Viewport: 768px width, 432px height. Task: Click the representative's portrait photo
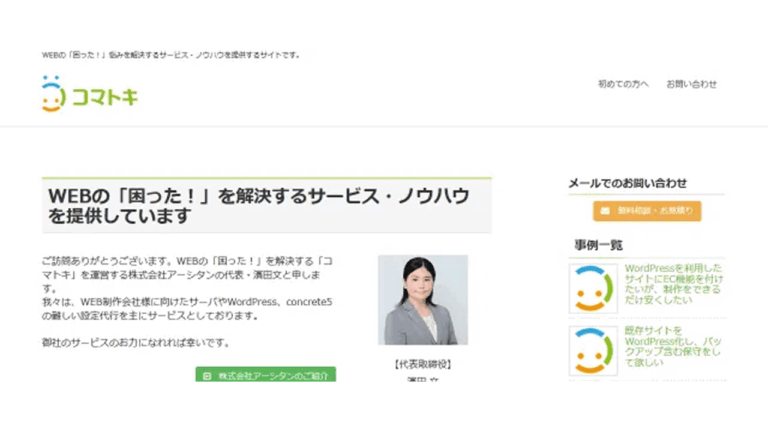pos(422,300)
